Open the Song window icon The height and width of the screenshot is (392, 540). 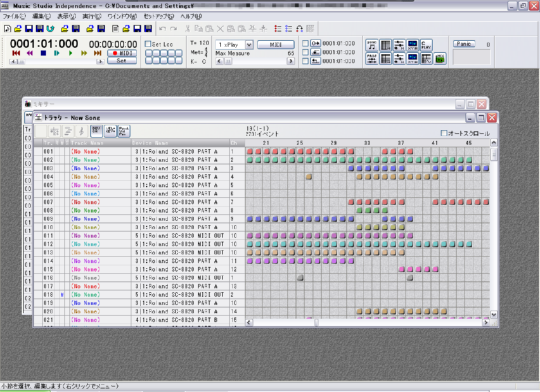click(x=371, y=45)
